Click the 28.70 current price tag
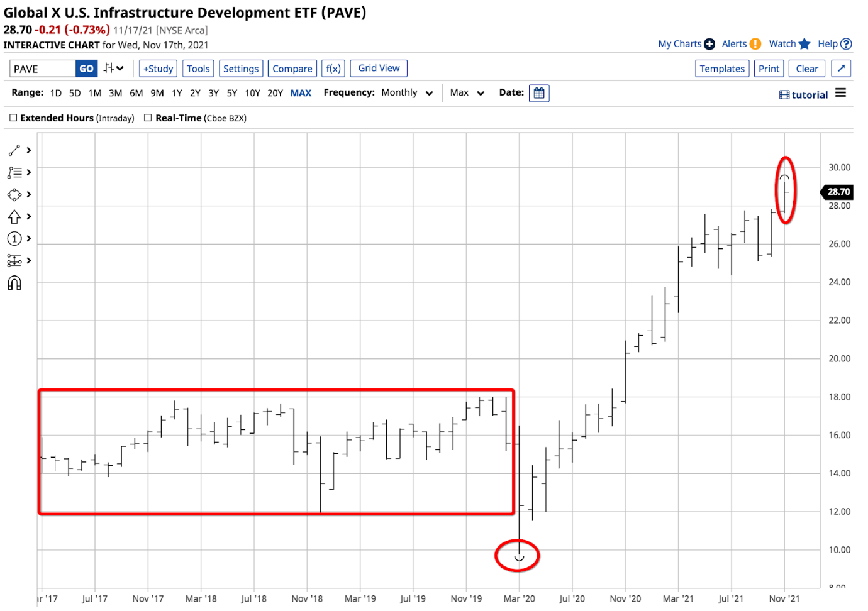This screenshot has height=611, width=868. [837, 192]
